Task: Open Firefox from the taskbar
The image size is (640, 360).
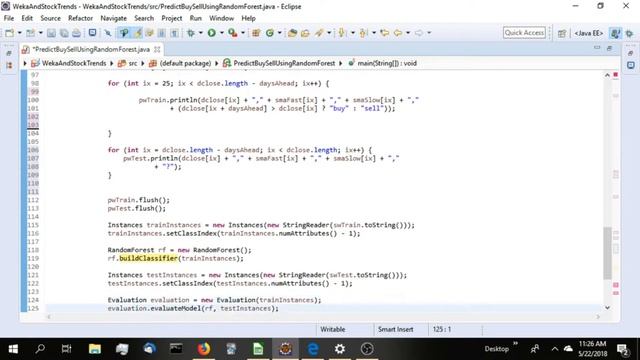Action: [x=204, y=349]
